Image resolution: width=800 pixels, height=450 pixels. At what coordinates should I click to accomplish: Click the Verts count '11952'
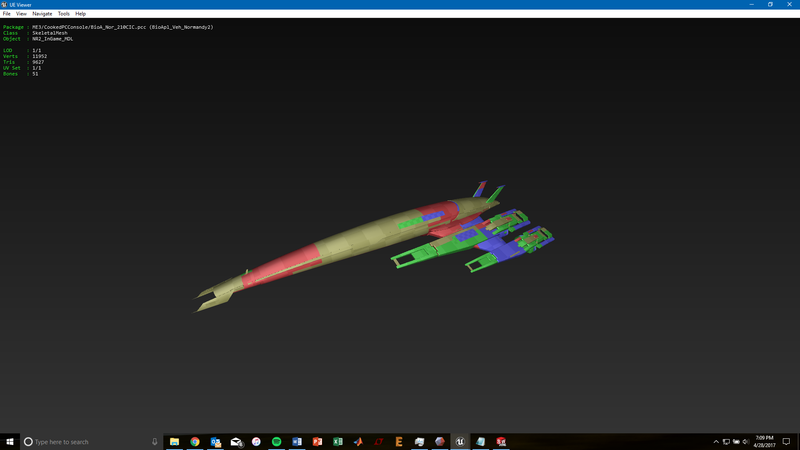pyautogui.click(x=39, y=56)
